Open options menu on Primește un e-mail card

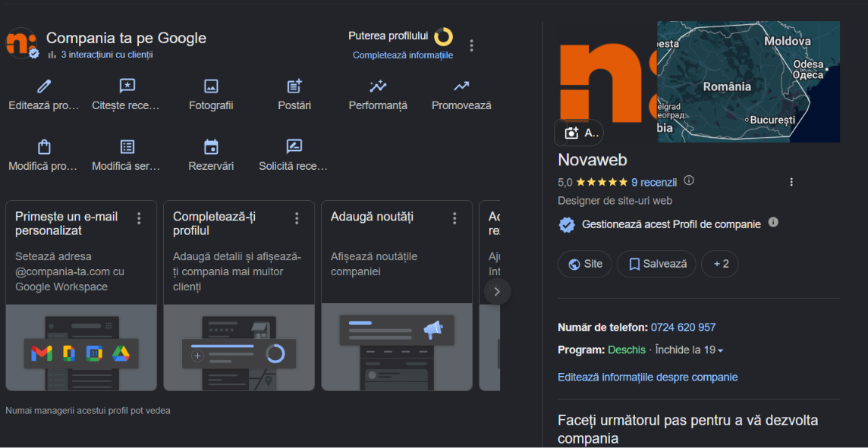[139, 218]
